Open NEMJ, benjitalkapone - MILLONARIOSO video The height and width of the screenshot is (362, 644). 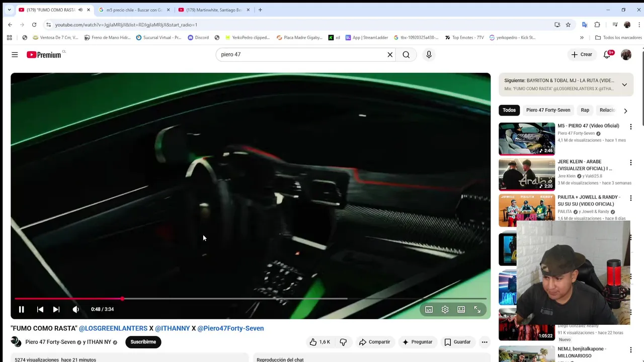coord(582,352)
